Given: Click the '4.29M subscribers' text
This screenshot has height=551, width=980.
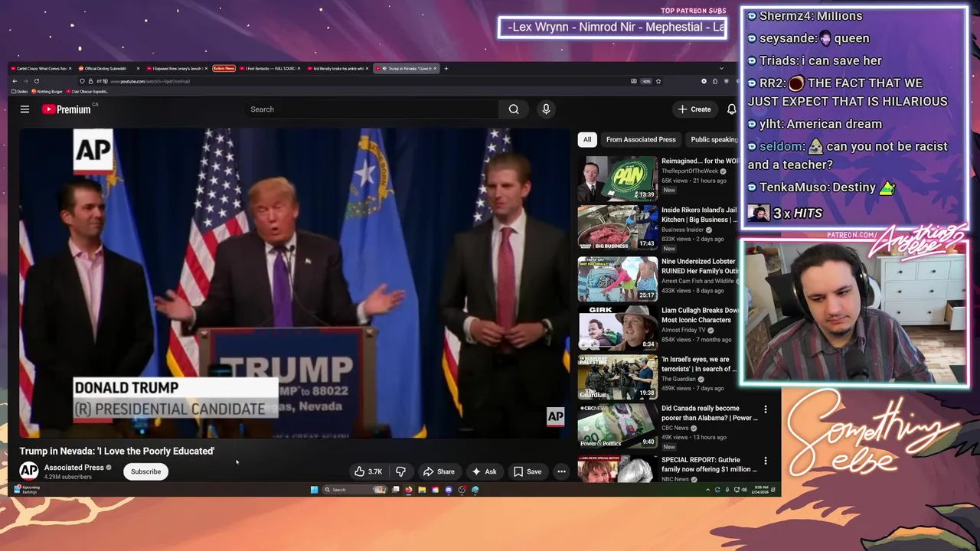Looking at the screenshot, I should (68, 477).
